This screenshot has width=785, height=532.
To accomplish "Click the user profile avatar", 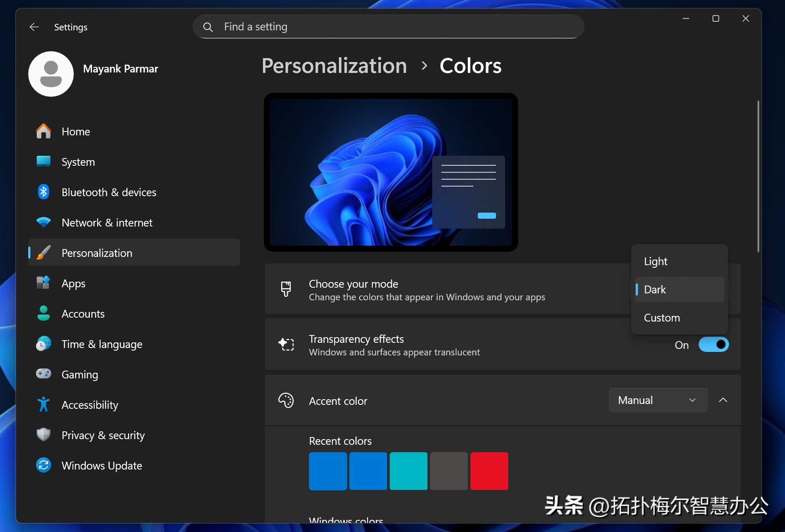I will (51, 74).
